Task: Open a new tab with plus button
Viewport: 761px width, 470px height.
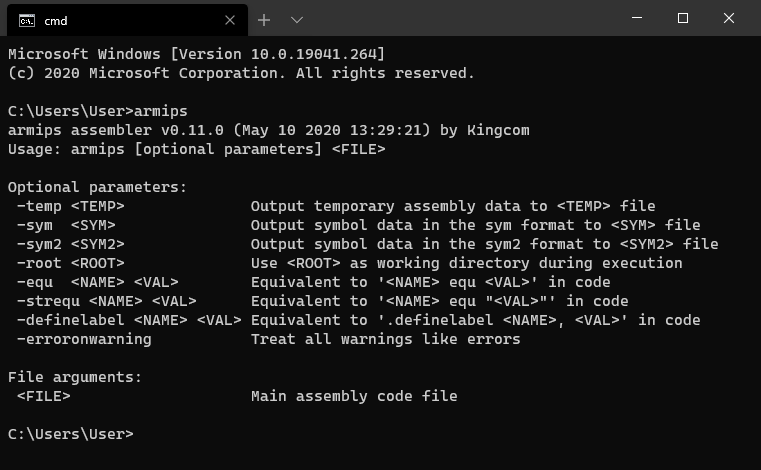Action: tap(264, 20)
